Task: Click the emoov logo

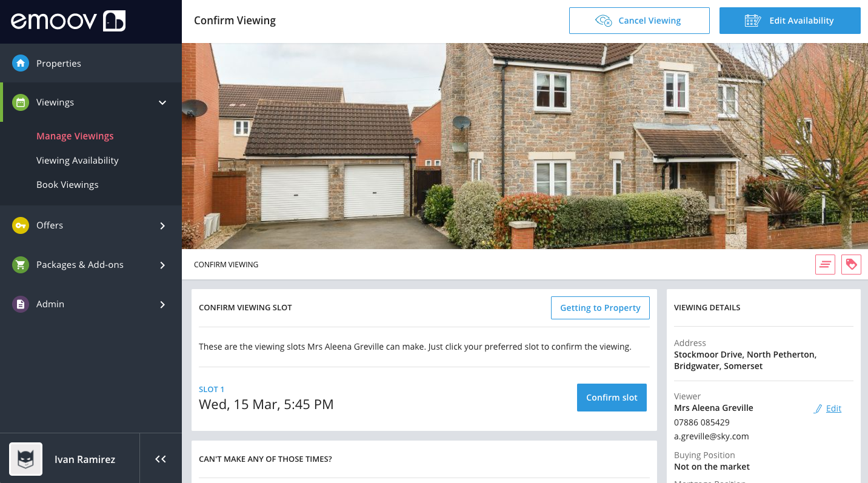Action: (68, 21)
